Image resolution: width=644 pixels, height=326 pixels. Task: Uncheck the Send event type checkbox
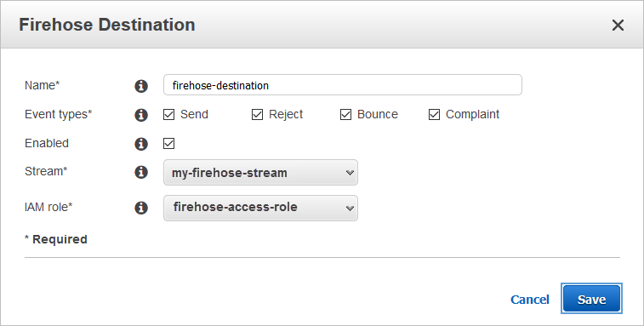(168, 114)
